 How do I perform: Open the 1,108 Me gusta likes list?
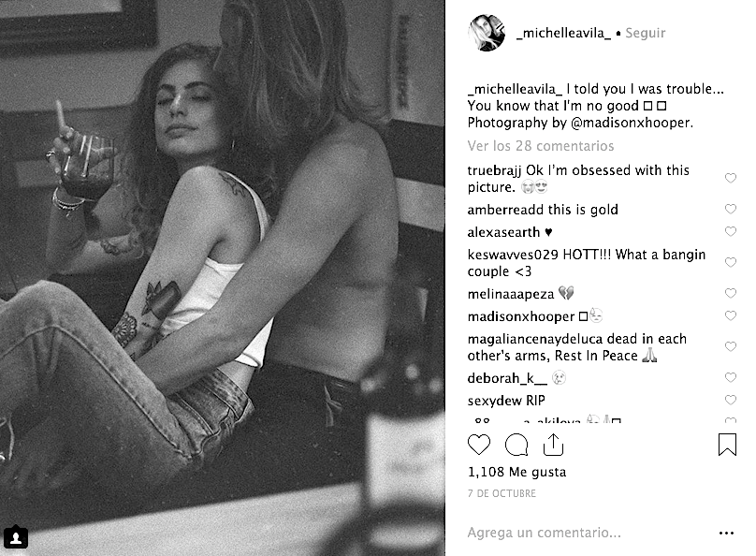coord(516,473)
